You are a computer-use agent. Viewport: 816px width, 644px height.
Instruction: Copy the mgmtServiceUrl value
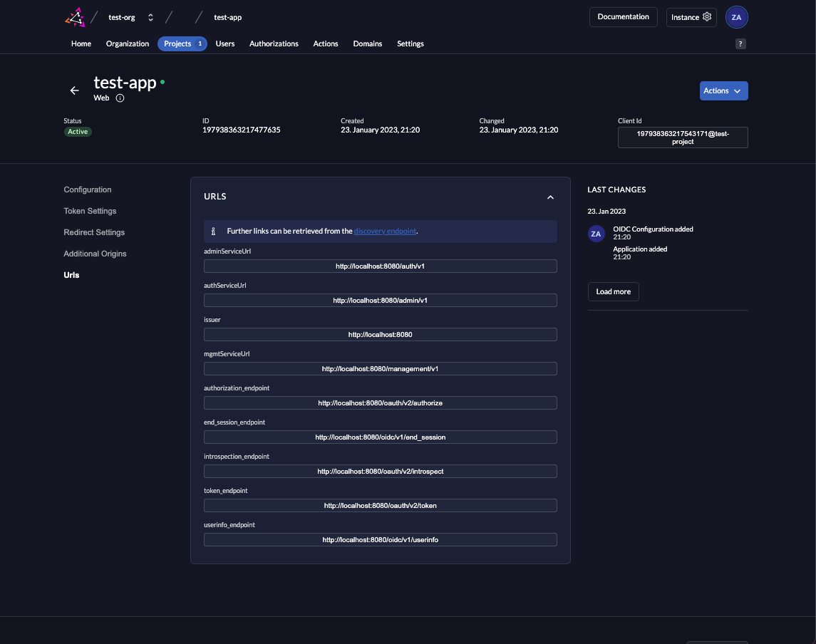click(x=380, y=369)
